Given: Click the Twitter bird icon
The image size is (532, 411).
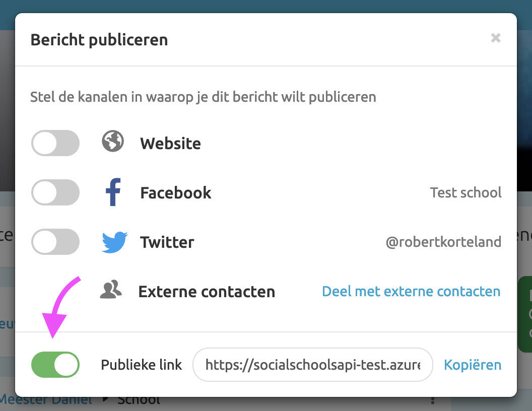Looking at the screenshot, I should click(113, 242).
